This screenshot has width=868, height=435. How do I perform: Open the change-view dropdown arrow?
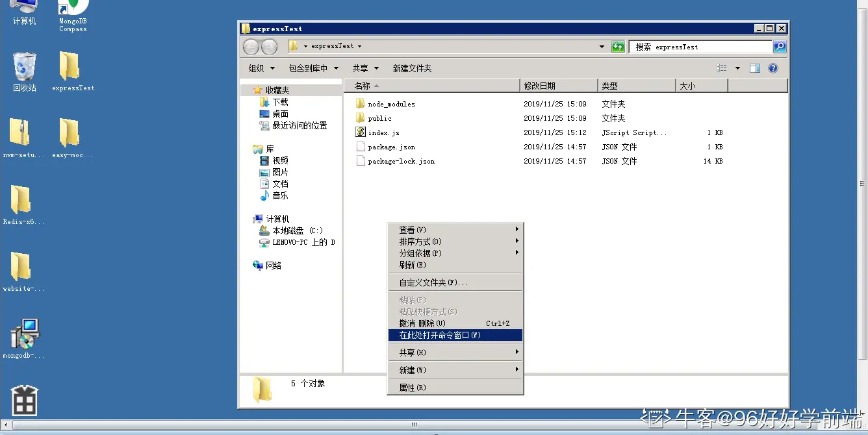[736, 68]
